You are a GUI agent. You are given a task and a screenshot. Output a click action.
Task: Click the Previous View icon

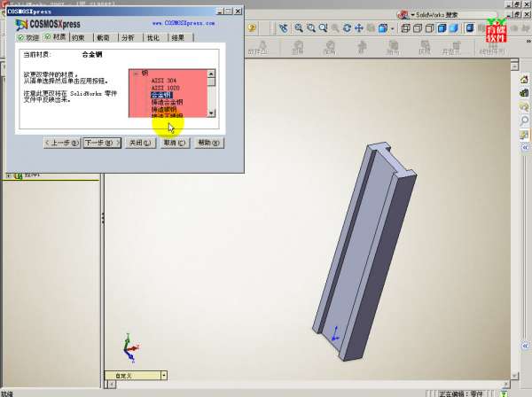pyautogui.click(x=284, y=27)
